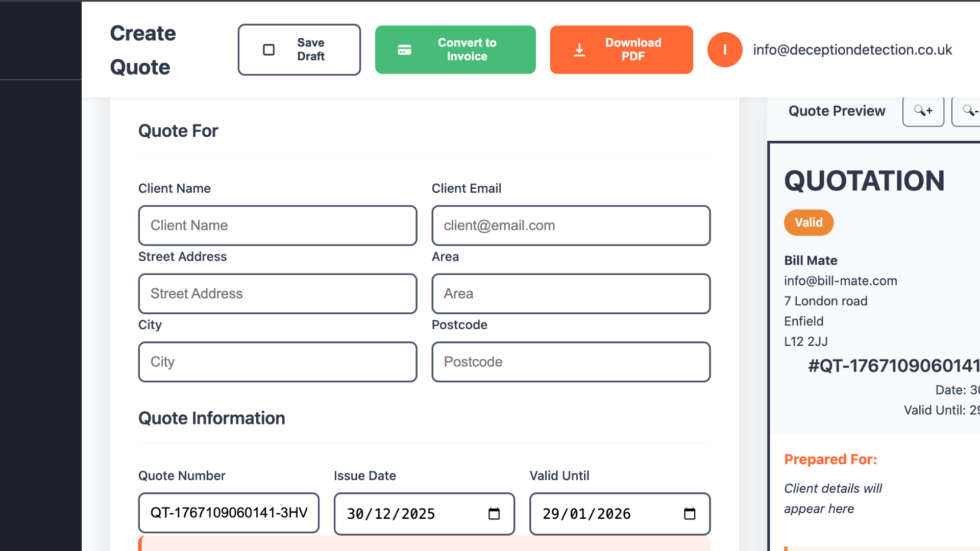Click the credit card icon on Convert to Invoice
This screenshot has width=980, height=551.
(x=404, y=49)
